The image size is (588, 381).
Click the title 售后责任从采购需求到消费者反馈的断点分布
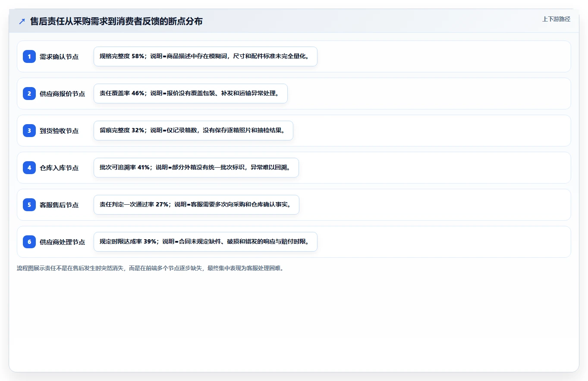116,22
